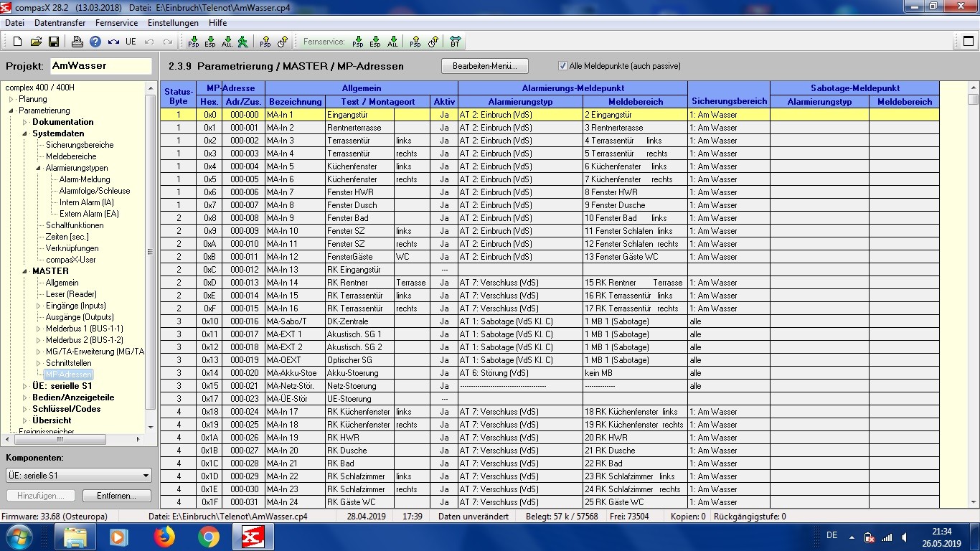Click the blue double-arrow data exchange icon
The width and height of the screenshot is (980, 551).
113,42
